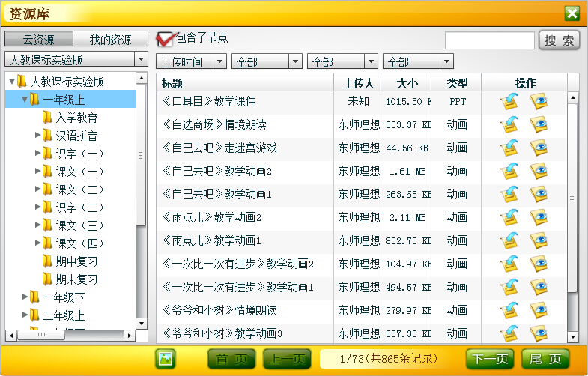Click the green picture icon in bottom bar

click(x=166, y=359)
